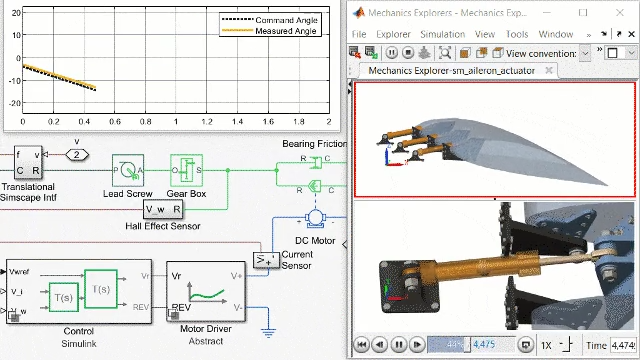Toggle pause on the animation playback bar
The height and width of the screenshot is (360, 640).
(398, 345)
